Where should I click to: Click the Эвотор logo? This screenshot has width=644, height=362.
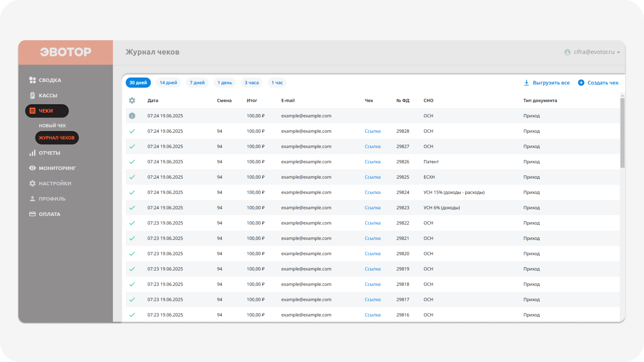(x=66, y=52)
